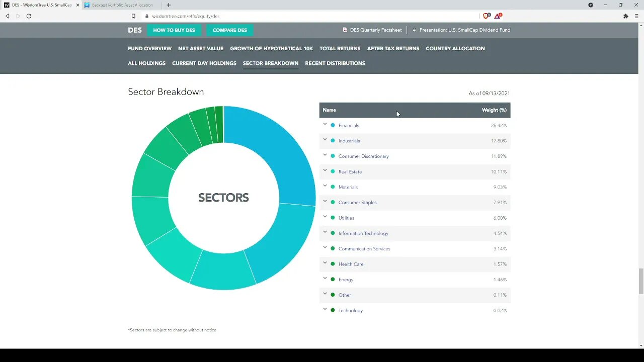Click the 26.42% weight value

(499, 126)
